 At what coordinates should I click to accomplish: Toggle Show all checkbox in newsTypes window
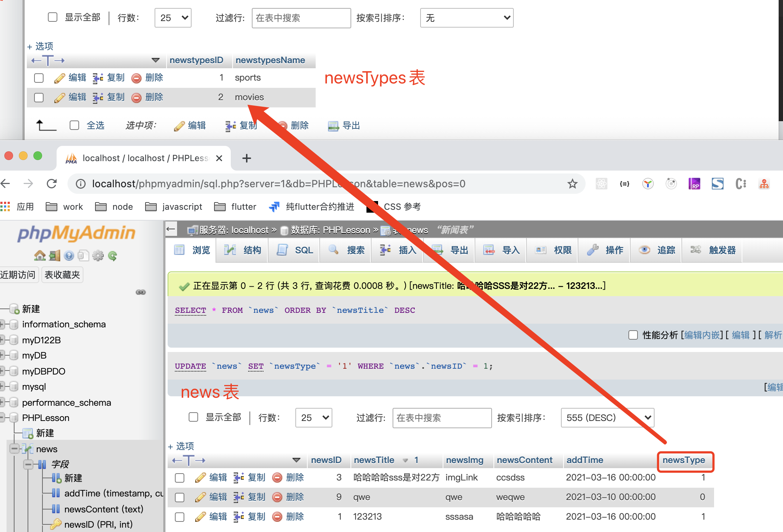point(53,17)
